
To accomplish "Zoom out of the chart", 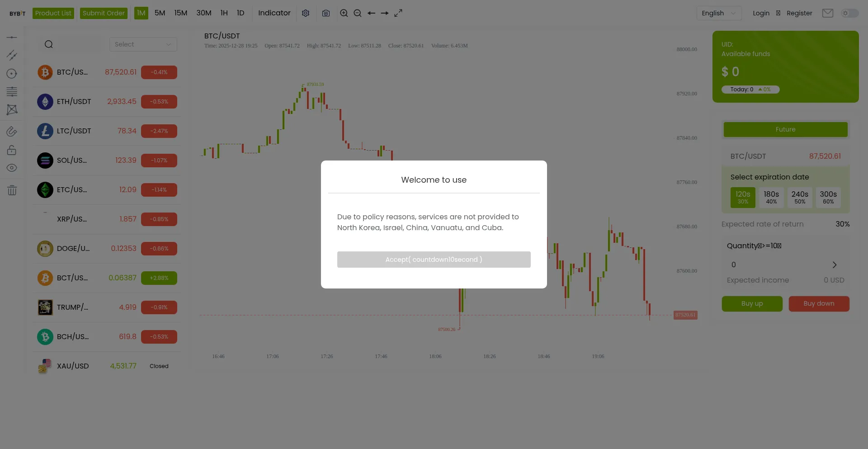I will tap(358, 13).
